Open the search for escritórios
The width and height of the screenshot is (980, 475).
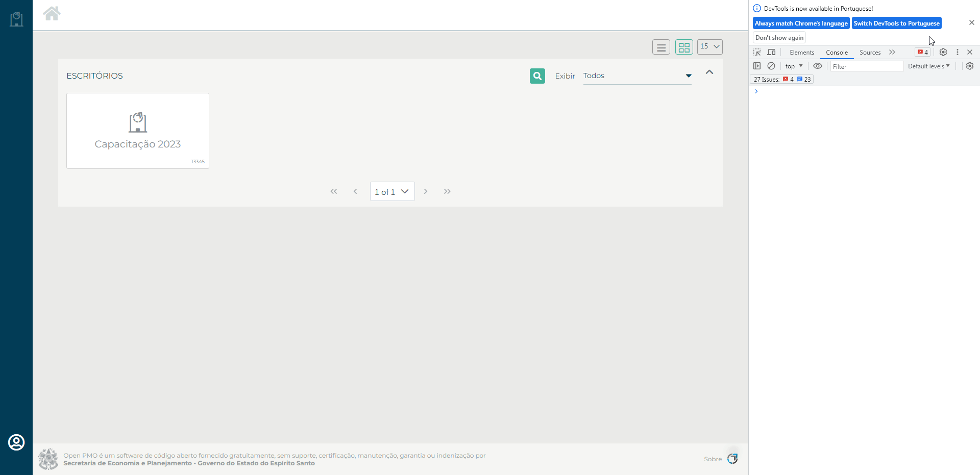(x=537, y=76)
